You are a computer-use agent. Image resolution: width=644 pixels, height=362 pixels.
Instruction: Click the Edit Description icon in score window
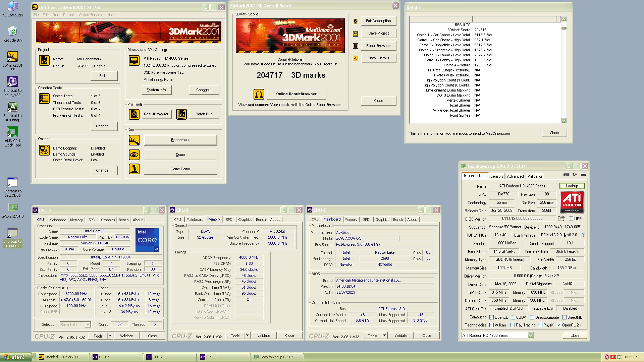pyautogui.click(x=356, y=21)
